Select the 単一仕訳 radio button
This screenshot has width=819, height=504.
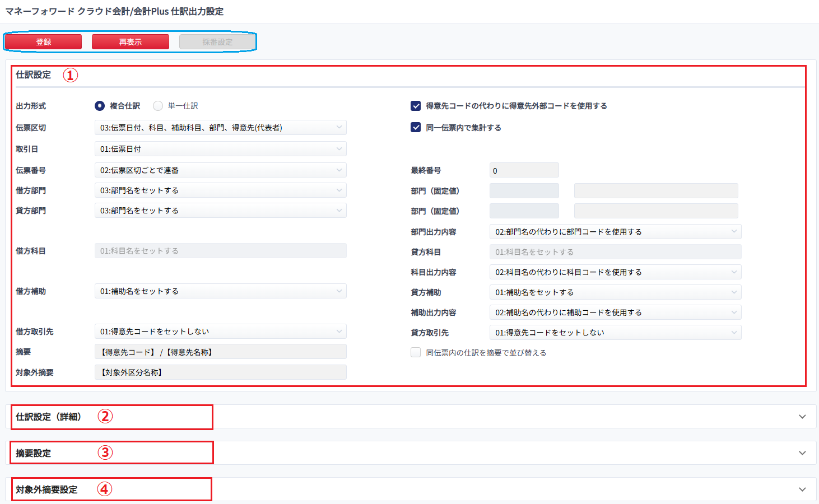pos(158,106)
